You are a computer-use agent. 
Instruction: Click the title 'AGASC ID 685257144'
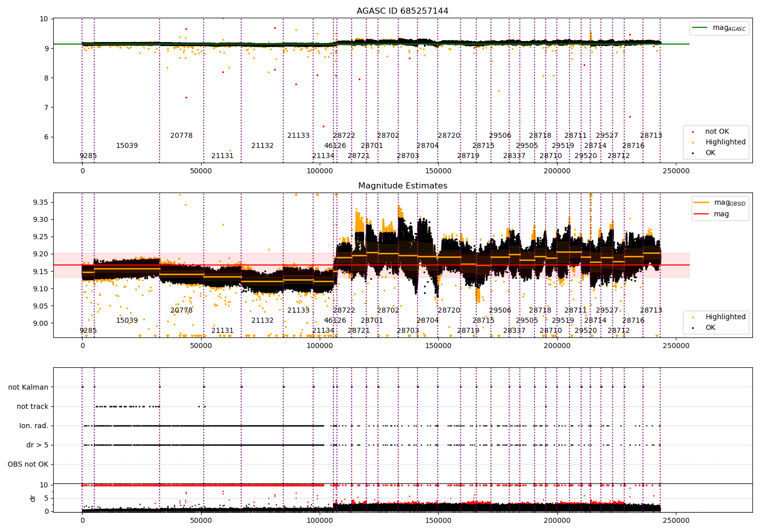[x=402, y=11]
